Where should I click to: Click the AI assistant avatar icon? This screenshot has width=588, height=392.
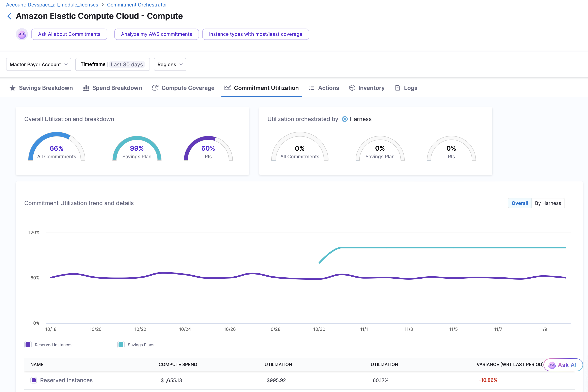22,34
